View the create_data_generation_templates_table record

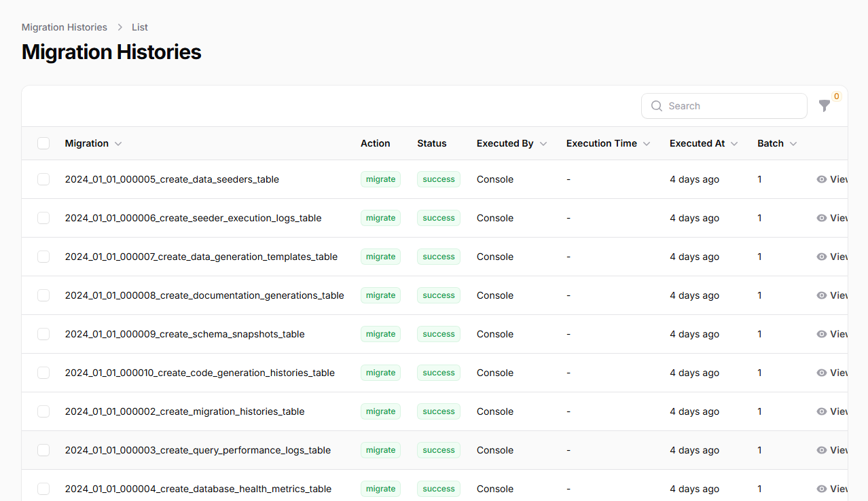pyautogui.click(x=832, y=257)
